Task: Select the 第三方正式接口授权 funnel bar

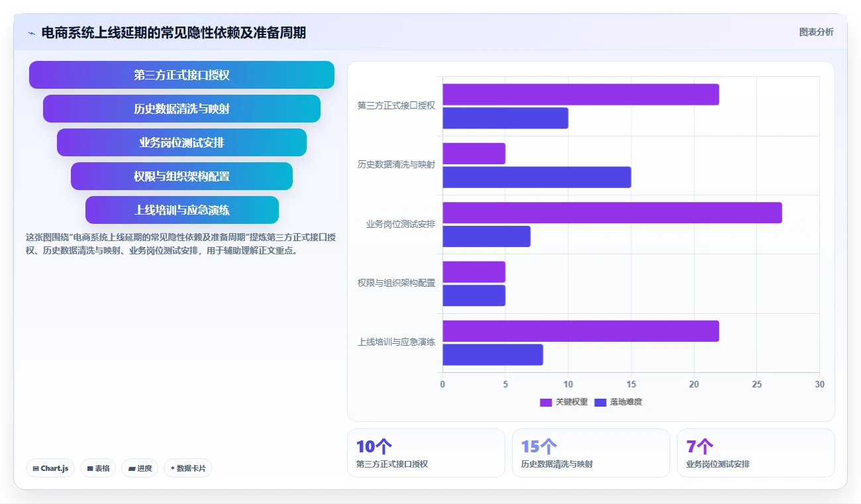Action: (181, 75)
